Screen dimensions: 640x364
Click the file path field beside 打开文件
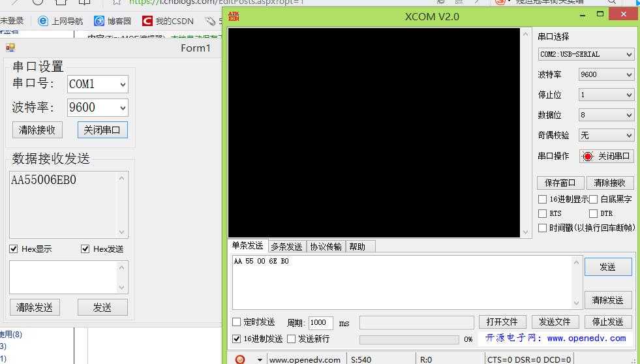pos(417,322)
